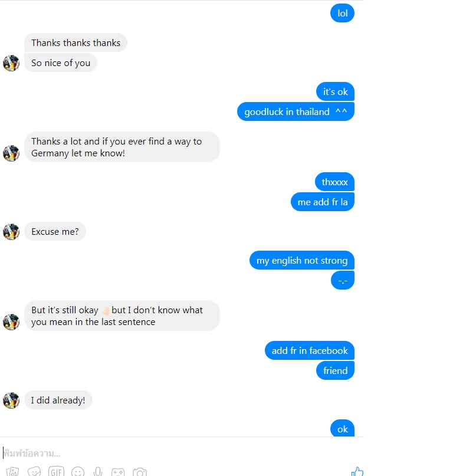Click the Germany invitation message bubble

coord(122,147)
